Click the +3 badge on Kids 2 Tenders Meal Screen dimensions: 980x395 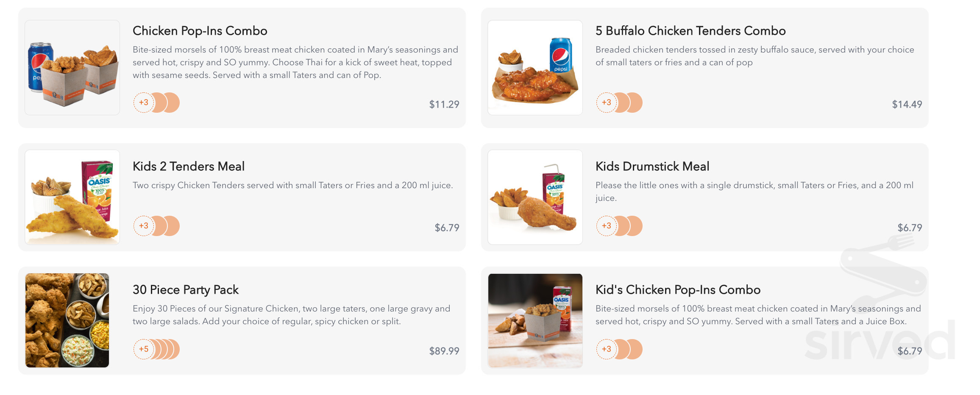(144, 226)
